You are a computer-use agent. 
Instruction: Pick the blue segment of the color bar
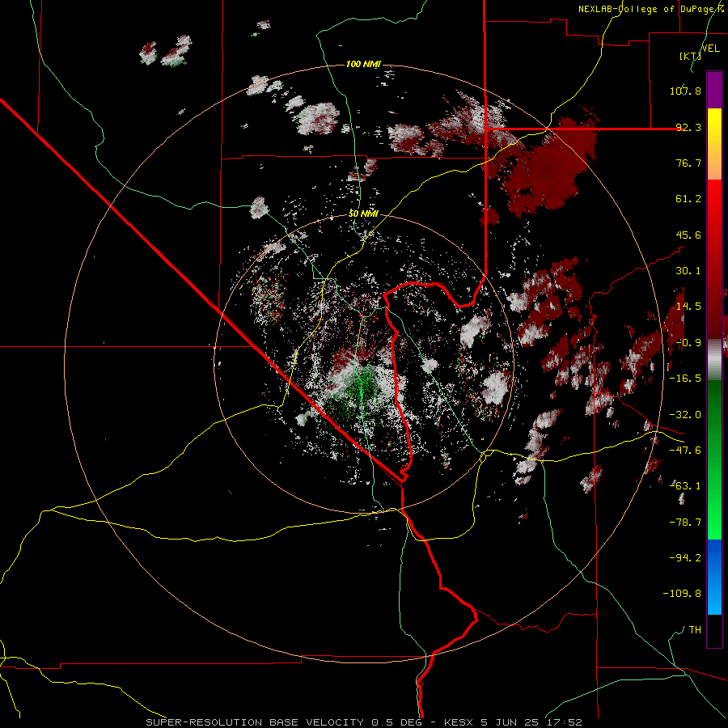point(714,577)
